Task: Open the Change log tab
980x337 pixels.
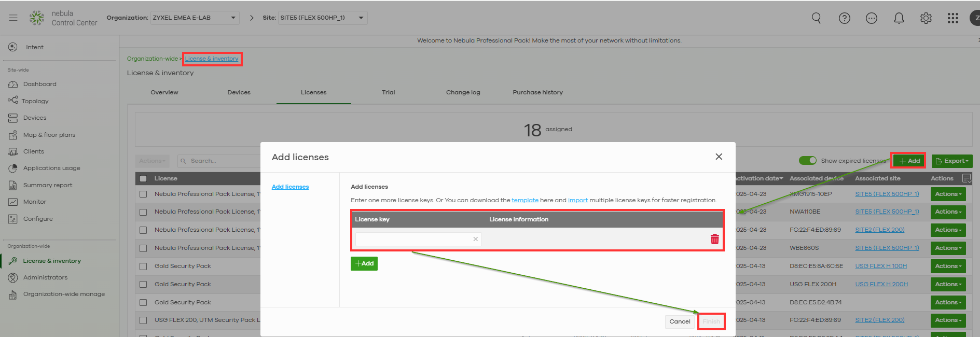Action: coord(463,92)
